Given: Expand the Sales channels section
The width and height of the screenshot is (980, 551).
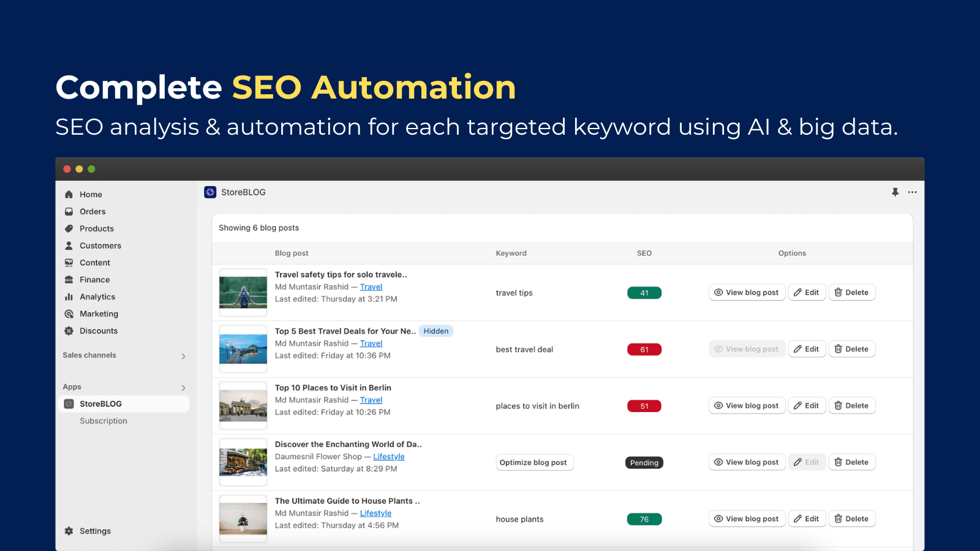Looking at the screenshot, I should pyautogui.click(x=183, y=356).
